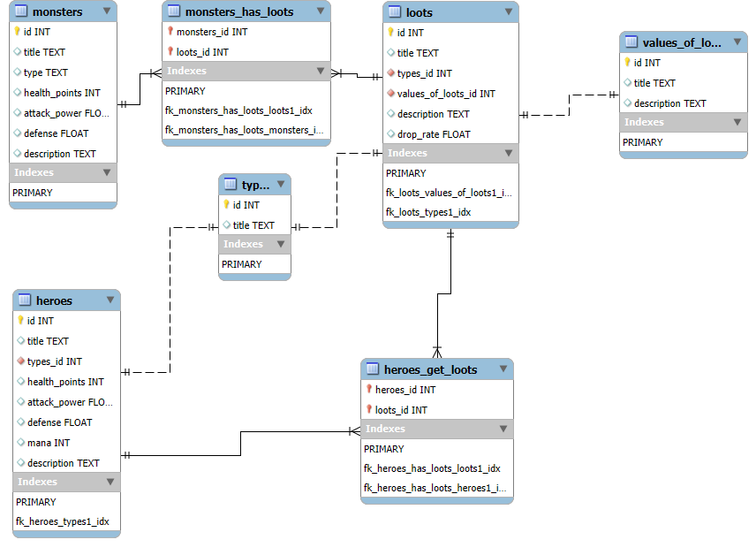Screen dimensions: 756x555
Task: Collapse the monsters table using header arrow
Action: coord(107,11)
